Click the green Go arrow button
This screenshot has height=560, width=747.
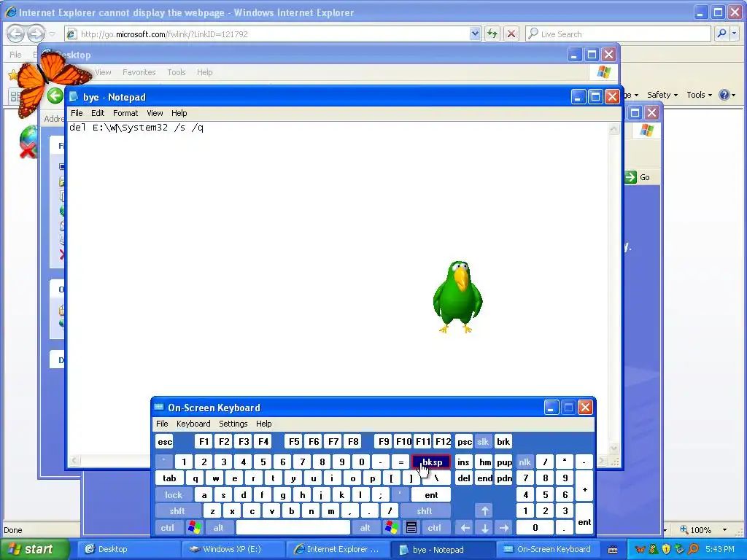click(x=631, y=177)
